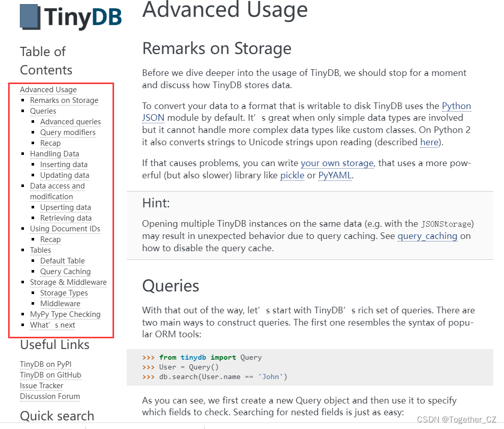Visit TinyDB on GitHub

pyautogui.click(x=50, y=375)
